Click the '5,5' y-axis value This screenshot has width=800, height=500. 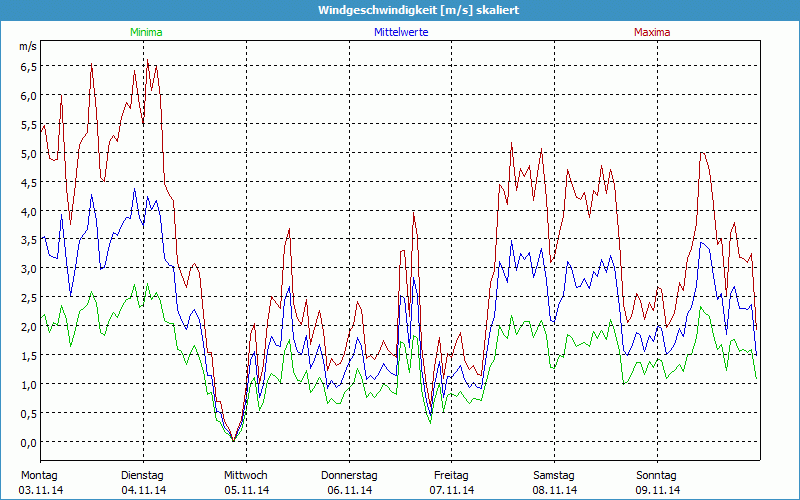point(29,125)
